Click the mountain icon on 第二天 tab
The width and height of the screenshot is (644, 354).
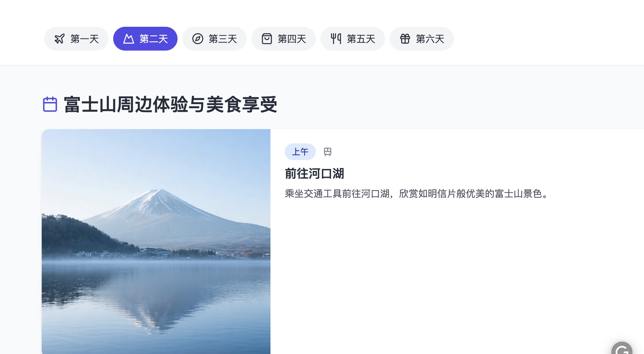129,39
